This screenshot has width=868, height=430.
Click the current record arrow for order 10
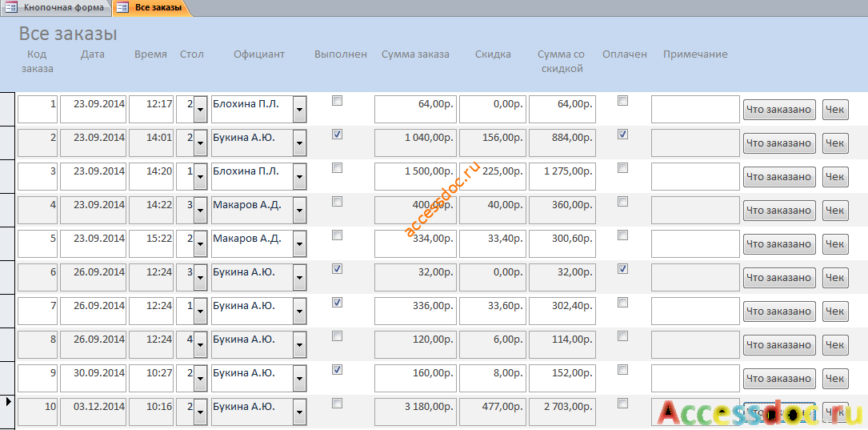(x=7, y=400)
